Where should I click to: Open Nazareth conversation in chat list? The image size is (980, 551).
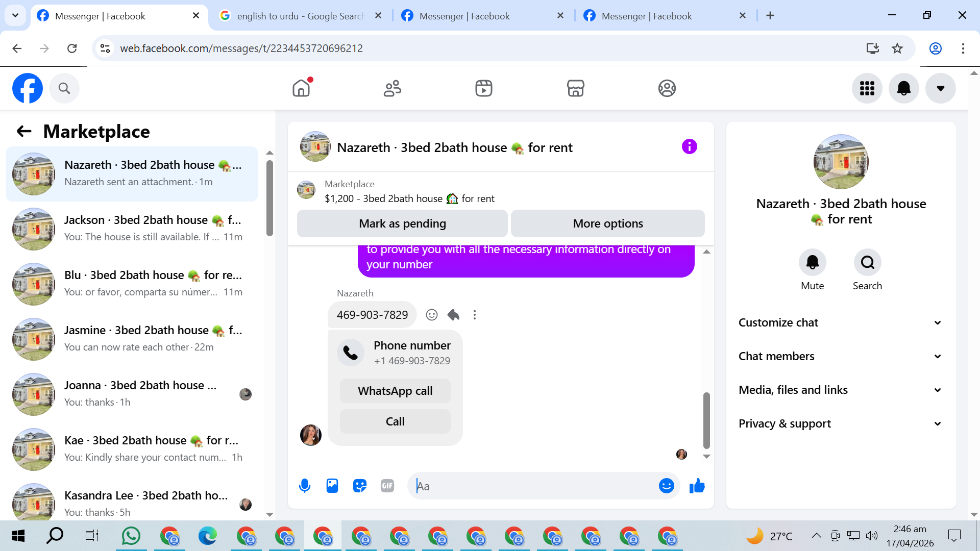tap(132, 173)
